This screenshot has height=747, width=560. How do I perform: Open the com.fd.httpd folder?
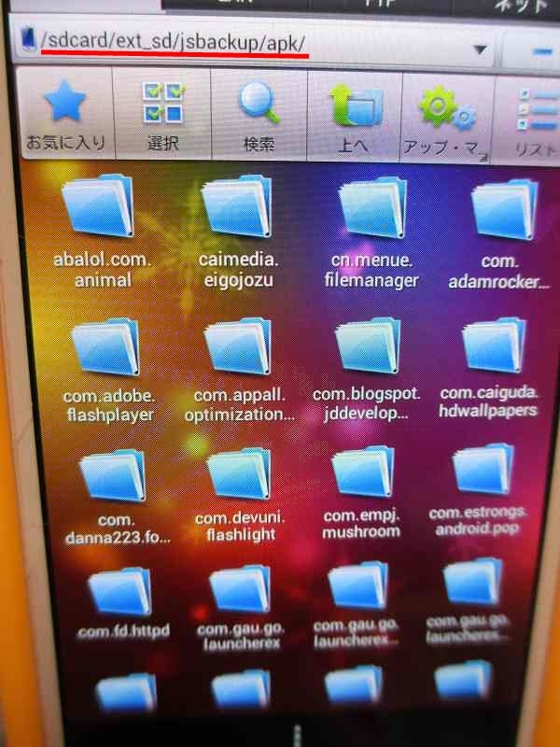pos(120,592)
